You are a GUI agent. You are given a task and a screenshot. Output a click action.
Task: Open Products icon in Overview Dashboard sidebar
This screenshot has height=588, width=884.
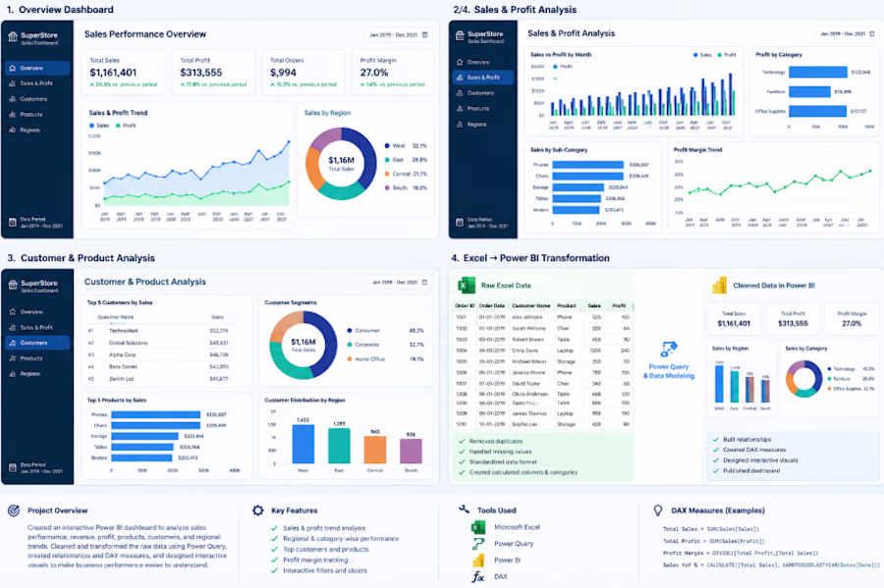pos(13,114)
